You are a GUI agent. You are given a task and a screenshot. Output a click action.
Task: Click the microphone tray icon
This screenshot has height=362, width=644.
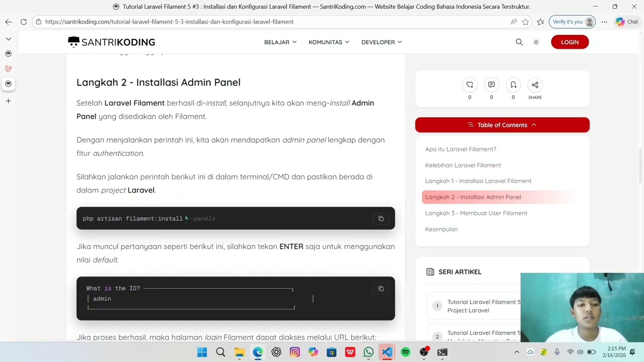(x=557, y=352)
